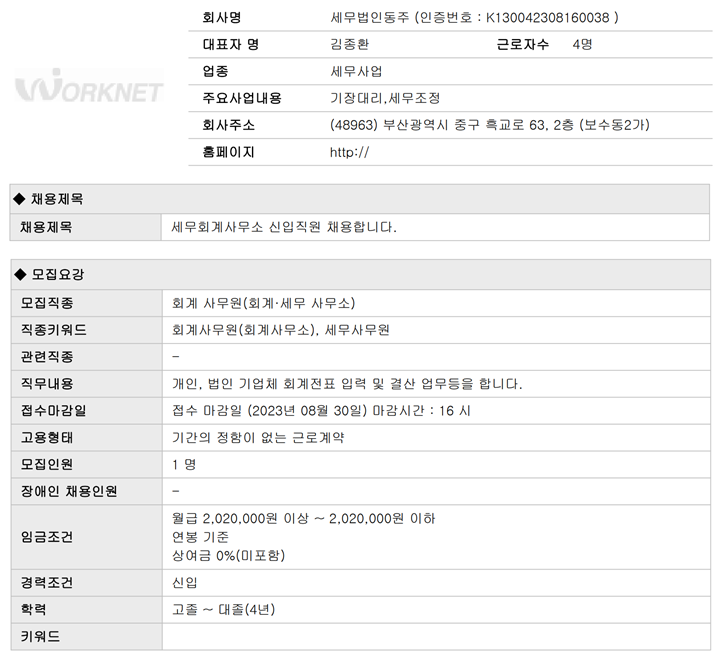
Task: Click the 고용형태 label
Action: 47,438
